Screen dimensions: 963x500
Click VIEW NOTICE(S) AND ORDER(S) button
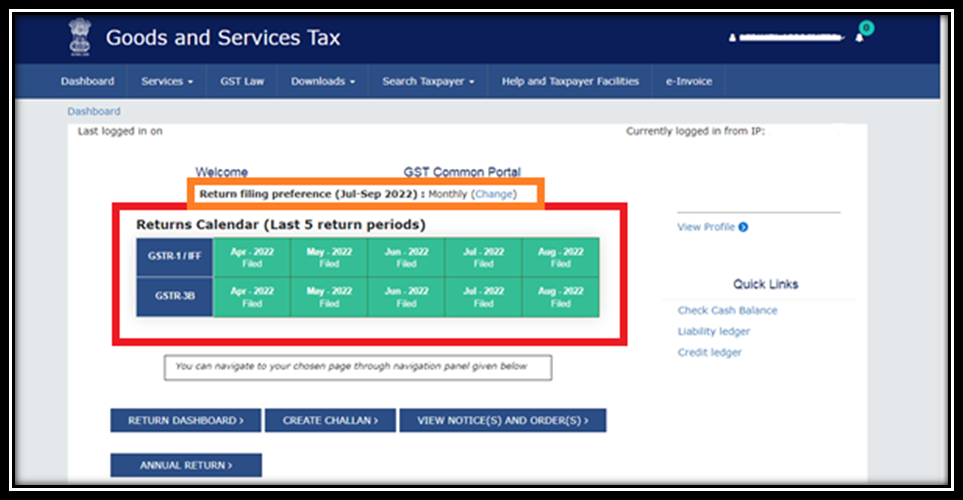pos(502,420)
